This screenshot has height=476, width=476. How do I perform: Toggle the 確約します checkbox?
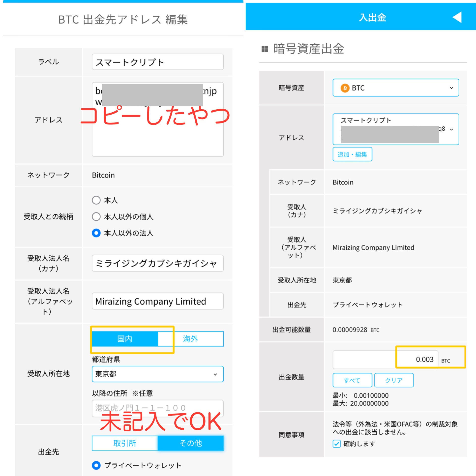tap(337, 444)
